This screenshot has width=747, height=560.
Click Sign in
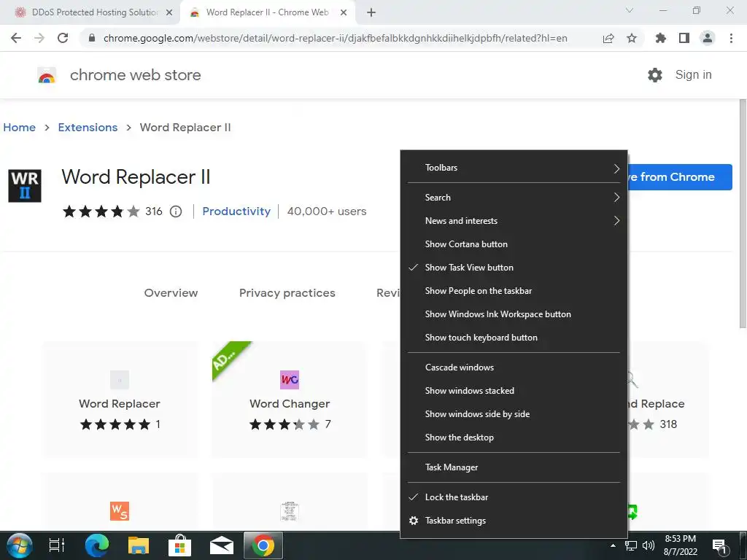[693, 75]
